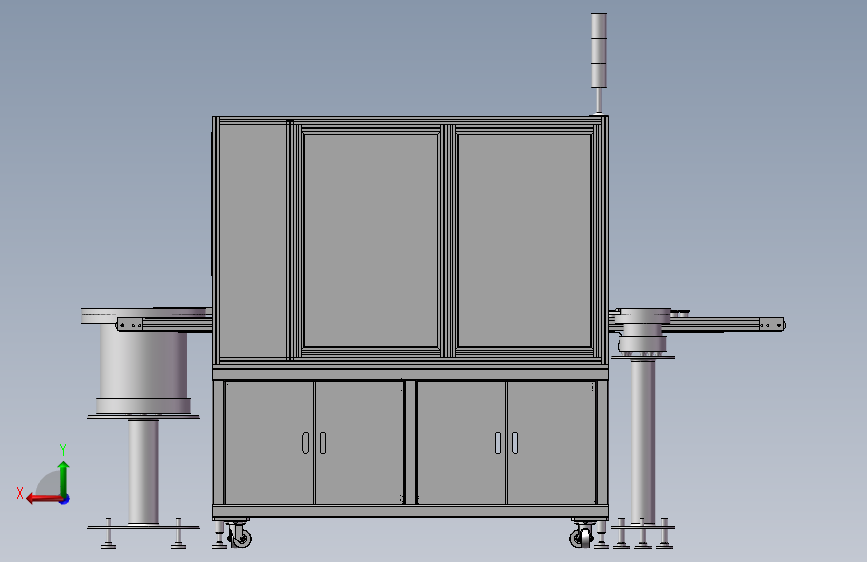Pick the rightmost cabinet door handle
This screenshot has height=562, width=867.
tap(515, 443)
